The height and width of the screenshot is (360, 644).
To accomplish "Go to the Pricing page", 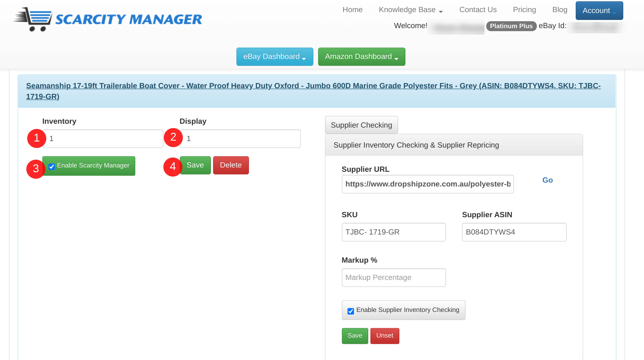I will 524,10.
